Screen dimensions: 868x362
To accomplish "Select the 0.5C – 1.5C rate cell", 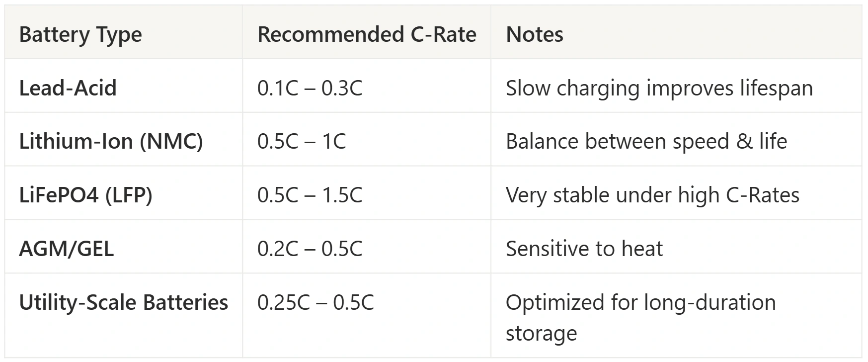I will click(x=310, y=195).
